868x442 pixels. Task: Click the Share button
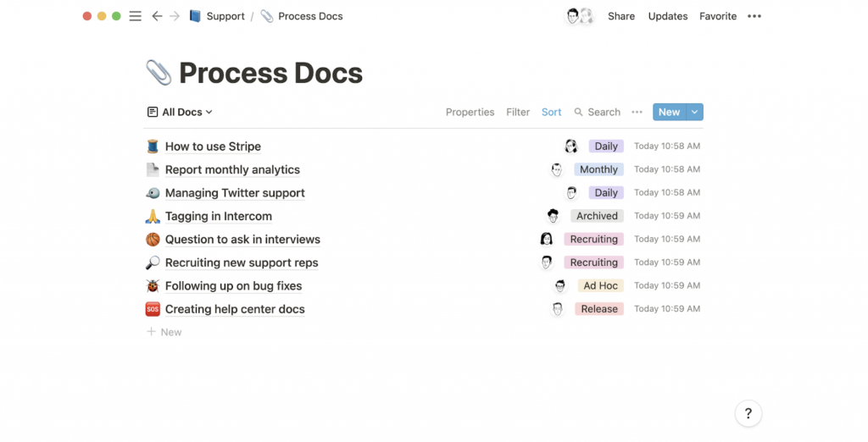621,16
